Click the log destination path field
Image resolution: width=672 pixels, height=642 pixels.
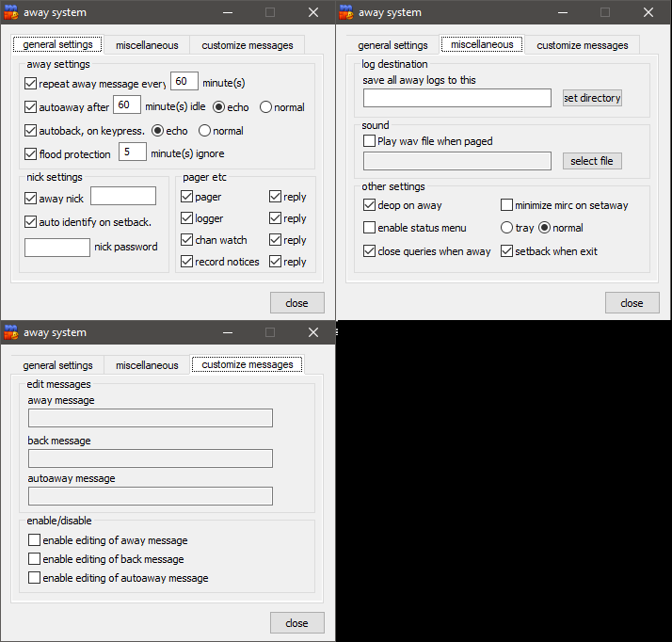[x=457, y=98]
